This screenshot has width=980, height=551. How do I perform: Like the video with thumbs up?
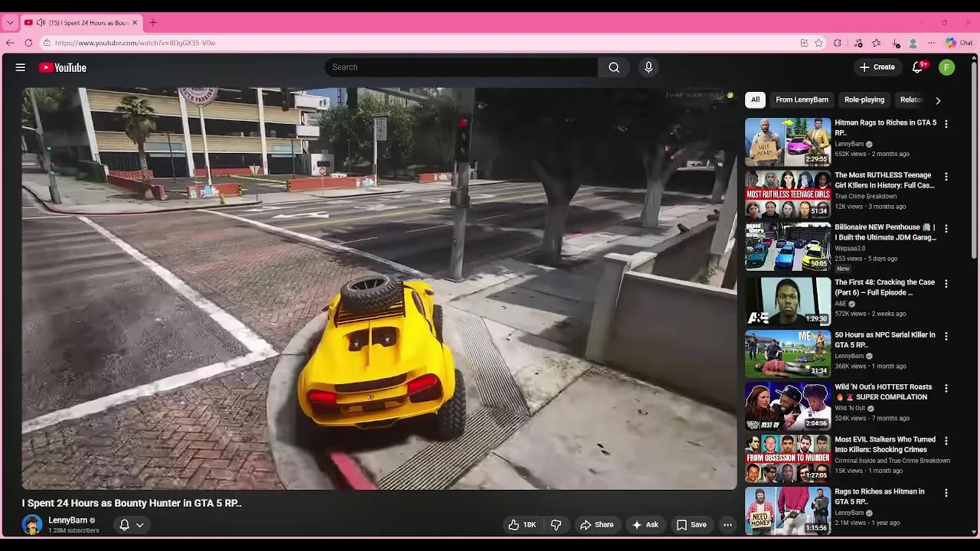coord(522,525)
